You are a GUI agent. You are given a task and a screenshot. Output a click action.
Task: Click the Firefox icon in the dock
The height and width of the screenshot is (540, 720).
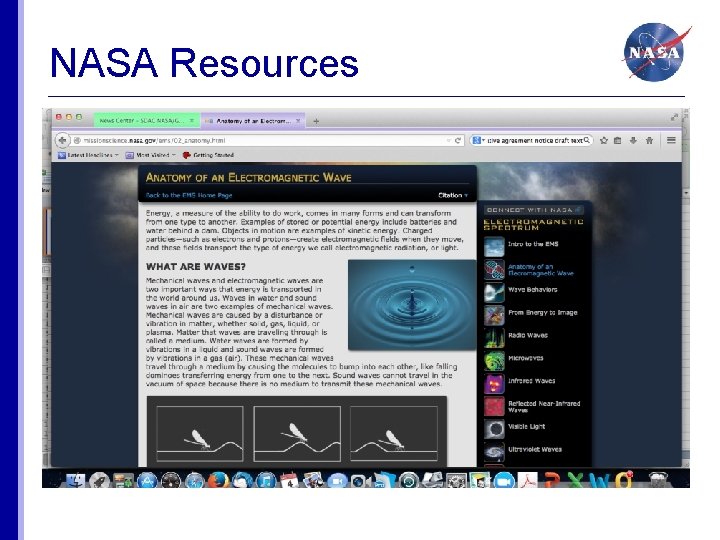point(219,480)
